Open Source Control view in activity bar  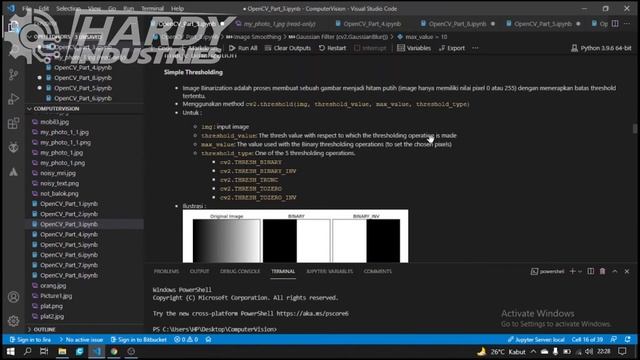[x=13, y=74]
